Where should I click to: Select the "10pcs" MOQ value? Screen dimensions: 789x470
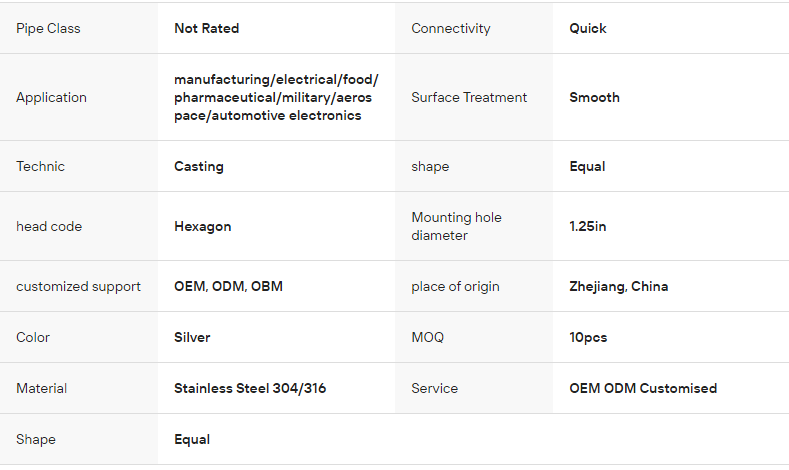(x=588, y=337)
